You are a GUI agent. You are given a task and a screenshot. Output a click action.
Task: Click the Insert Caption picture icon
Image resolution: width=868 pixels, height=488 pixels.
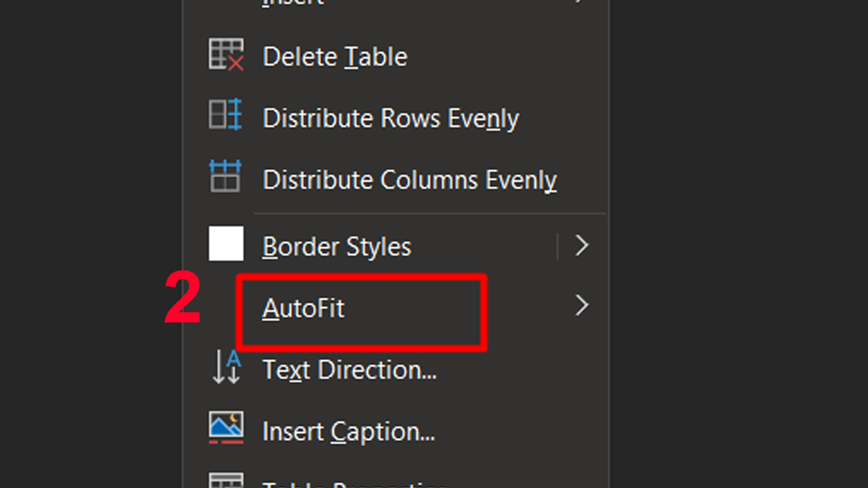point(226,428)
